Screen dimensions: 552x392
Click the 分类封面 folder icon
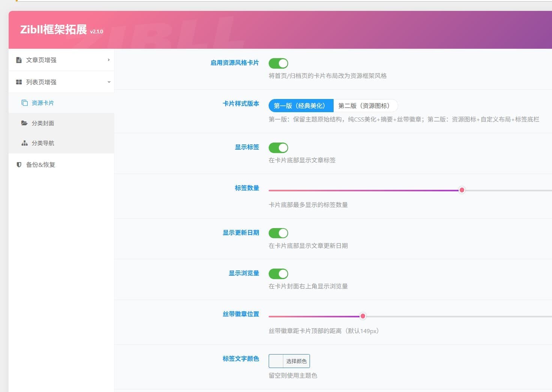[24, 123]
